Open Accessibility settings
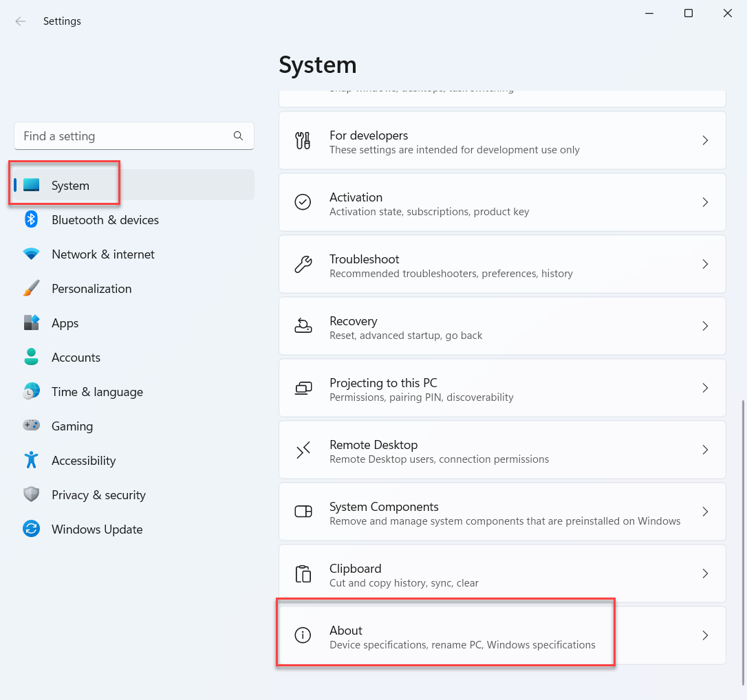The width and height of the screenshot is (747, 700). (134, 460)
